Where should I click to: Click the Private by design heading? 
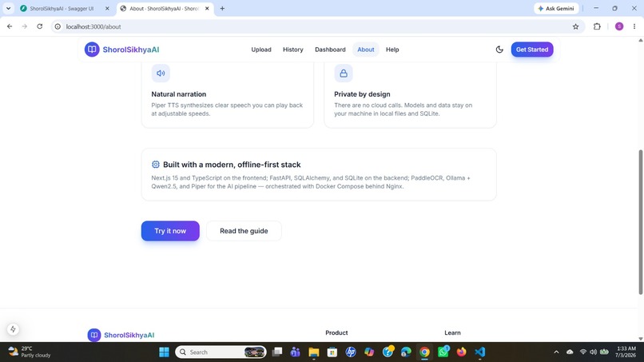tap(362, 94)
